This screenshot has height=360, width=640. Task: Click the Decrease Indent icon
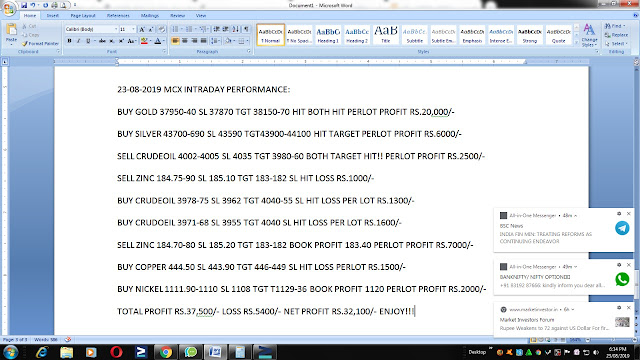217,29
